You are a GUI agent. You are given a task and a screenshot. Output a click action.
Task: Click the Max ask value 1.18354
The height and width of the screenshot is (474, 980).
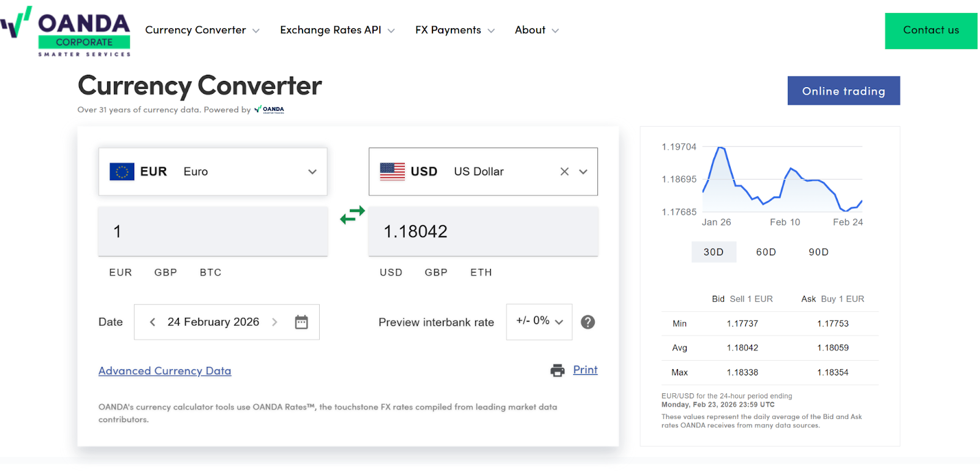pyautogui.click(x=833, y=372)
